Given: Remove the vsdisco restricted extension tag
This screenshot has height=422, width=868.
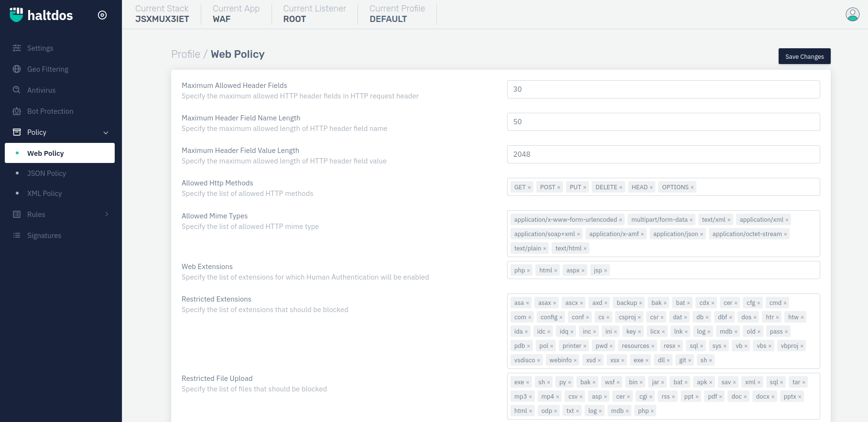Looking at the screenshot, I should [x=539, y=360].
